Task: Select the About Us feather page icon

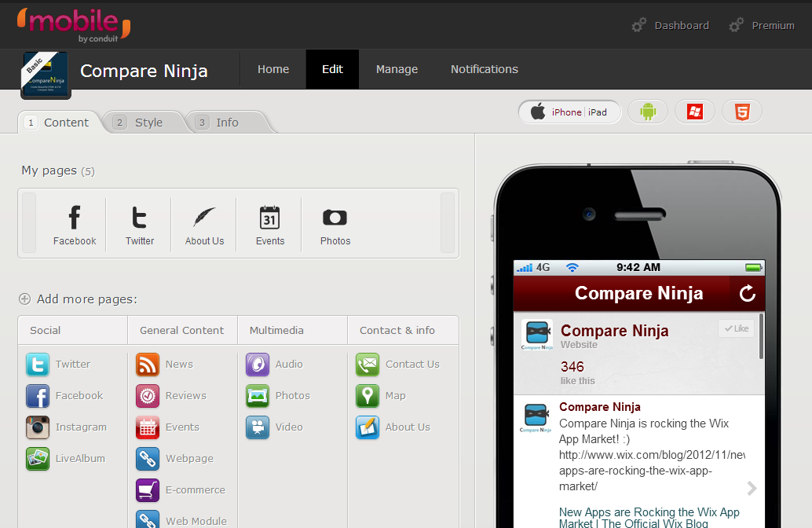Action: pyautogui.click(x=204, y=225)
